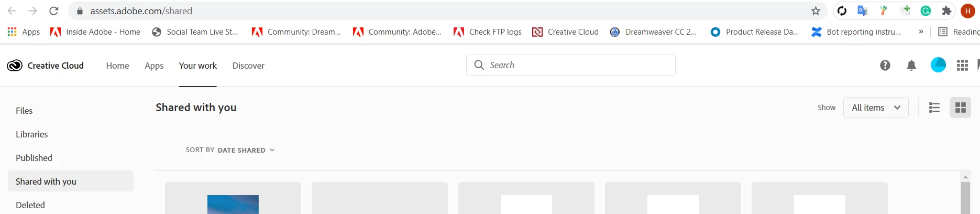Open the blue image thumbnail card
The height and width of the screenshot is (214, 980).
click(x=233, y=199)
